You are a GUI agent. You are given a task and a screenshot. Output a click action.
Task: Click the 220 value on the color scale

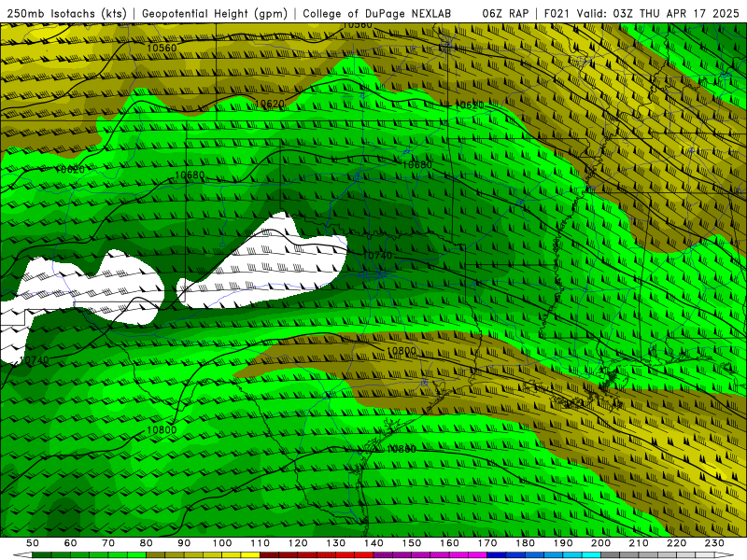tap(676, 543)
